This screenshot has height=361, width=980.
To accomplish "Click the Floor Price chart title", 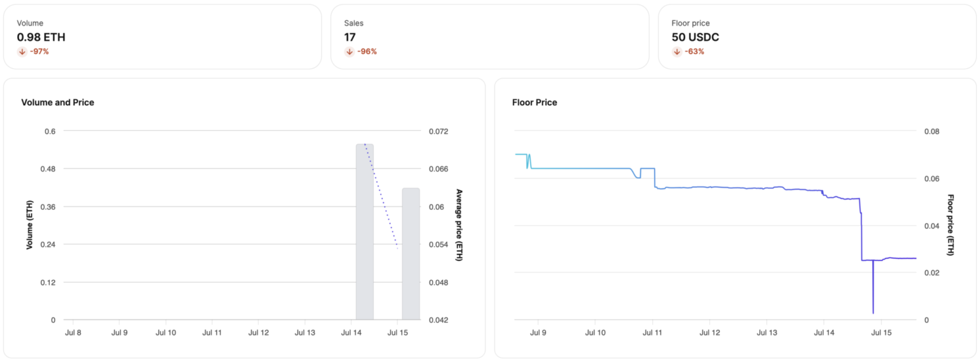I will (x=534, y=102).
